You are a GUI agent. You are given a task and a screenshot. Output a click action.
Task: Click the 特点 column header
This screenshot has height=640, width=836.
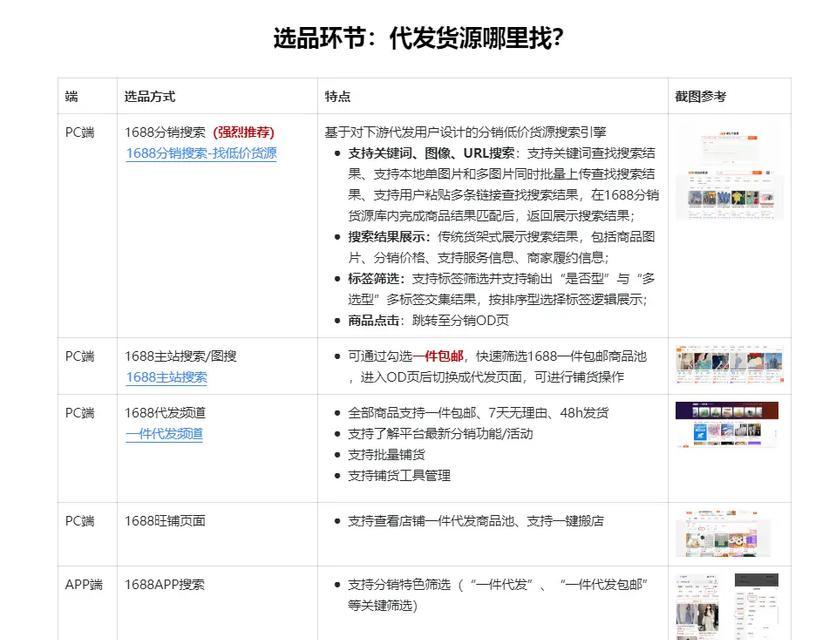click(337, 97)
